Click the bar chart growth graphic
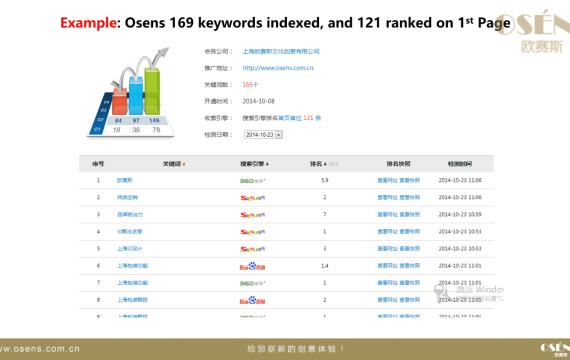 (x=131, y=92)
